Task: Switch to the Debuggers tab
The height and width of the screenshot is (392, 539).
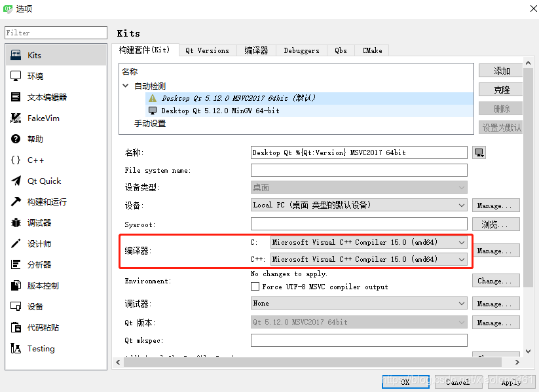Action: [x=301, y=50]
